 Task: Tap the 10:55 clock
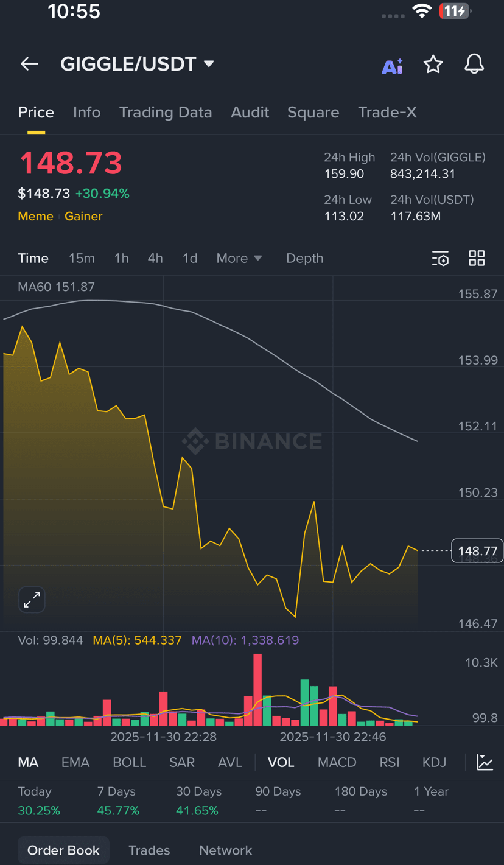point(74,11)
